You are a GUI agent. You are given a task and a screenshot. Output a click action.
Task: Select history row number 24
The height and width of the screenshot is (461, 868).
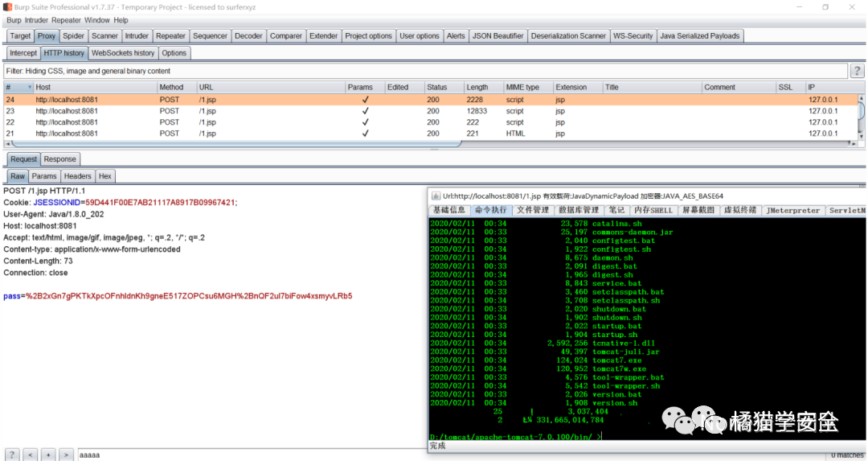pos(432,100)
